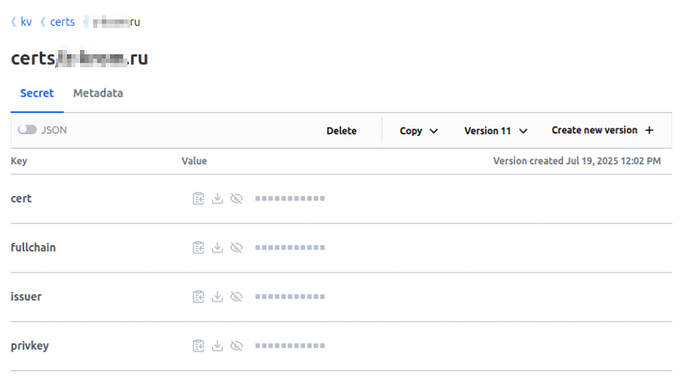The image size is (690, 378).
Task: Go back to kv breadcrumb
Action: point(26,22)
